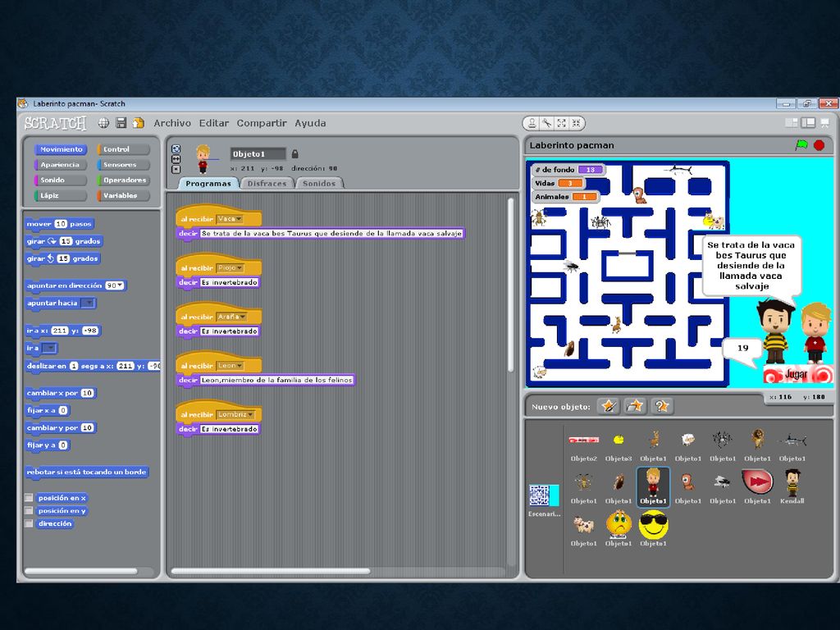The height and width of the screenshot is (630, 840).
Task: Select the sad face sprite thumbnail
Action: click(x=619, y=529)
